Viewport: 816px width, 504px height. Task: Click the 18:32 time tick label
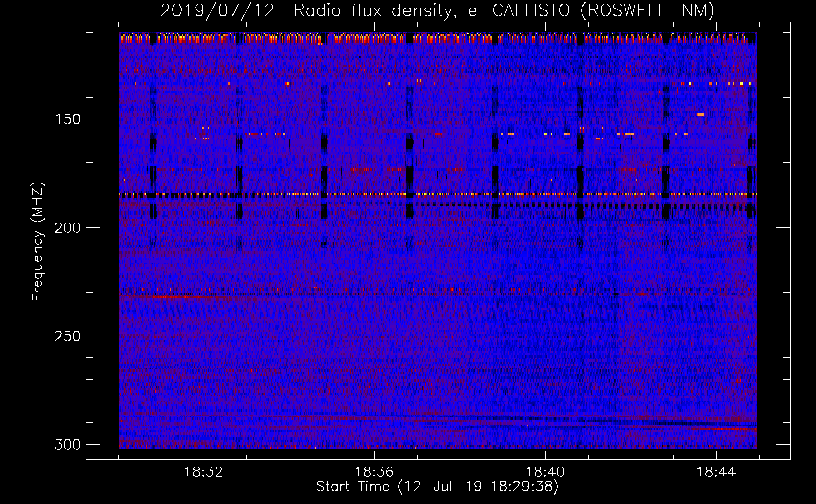coord(204,472)
